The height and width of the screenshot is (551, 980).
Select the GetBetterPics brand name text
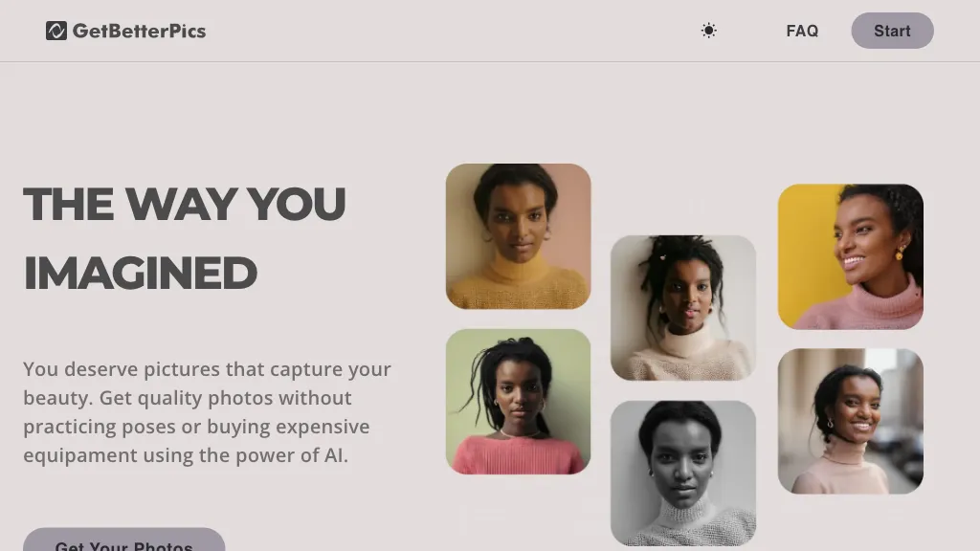(139, 31)
